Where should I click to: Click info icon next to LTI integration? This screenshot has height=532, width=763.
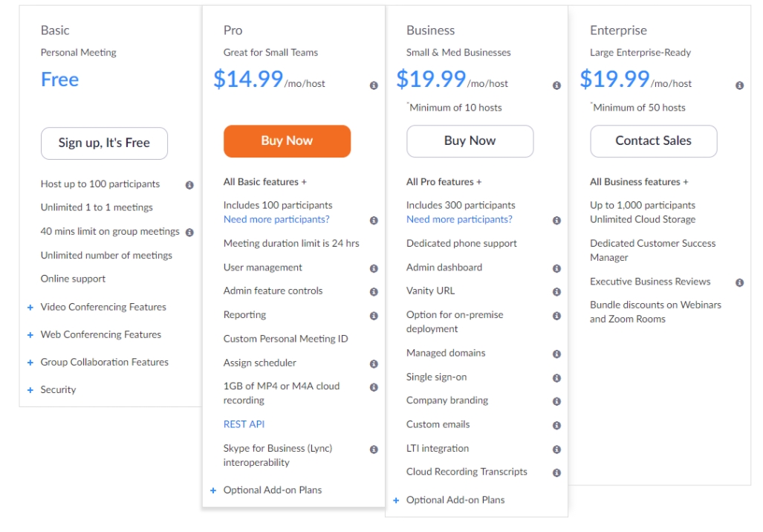(556, 450)
